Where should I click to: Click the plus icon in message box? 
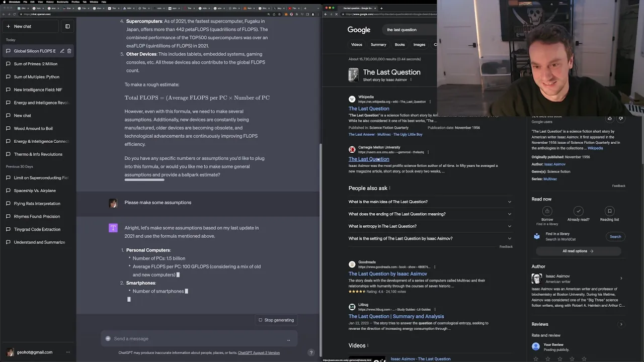coord(108,339)
